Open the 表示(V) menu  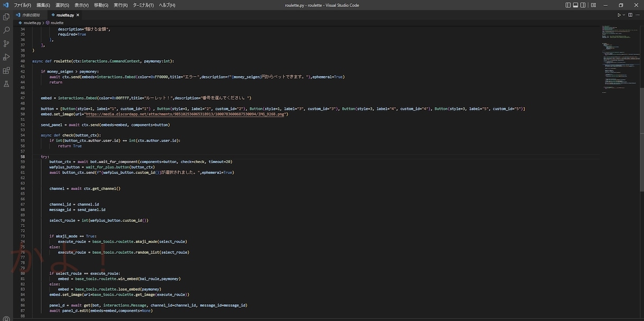coord(81,5)
